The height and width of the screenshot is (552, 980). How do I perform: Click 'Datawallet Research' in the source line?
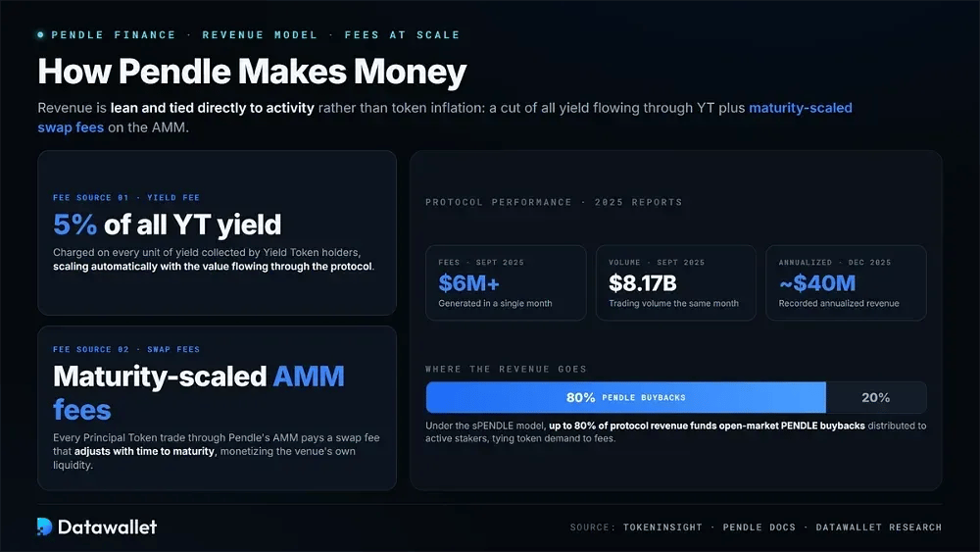click(x=879, y=527)
